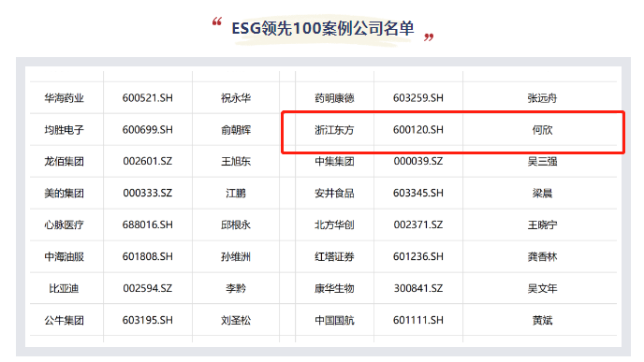Select the name 何欣

coord(542,130)
